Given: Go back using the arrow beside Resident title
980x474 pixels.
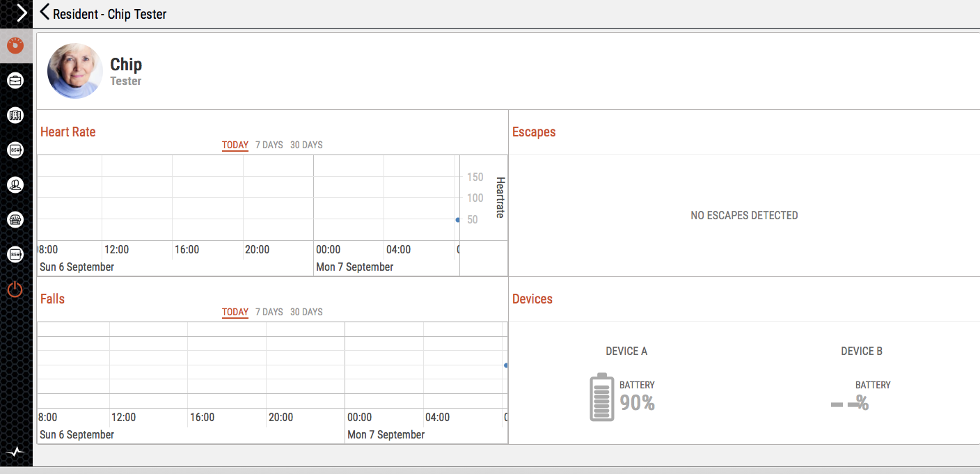Looking at the screenshot, I should point(45,13).
